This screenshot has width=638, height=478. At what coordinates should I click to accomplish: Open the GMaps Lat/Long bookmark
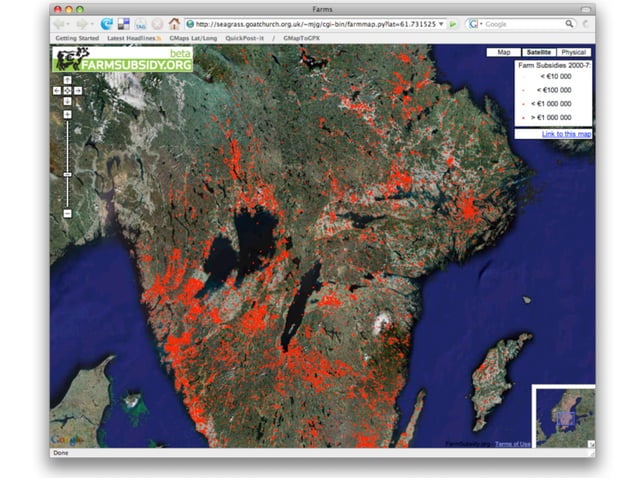[x=192, y=38]
